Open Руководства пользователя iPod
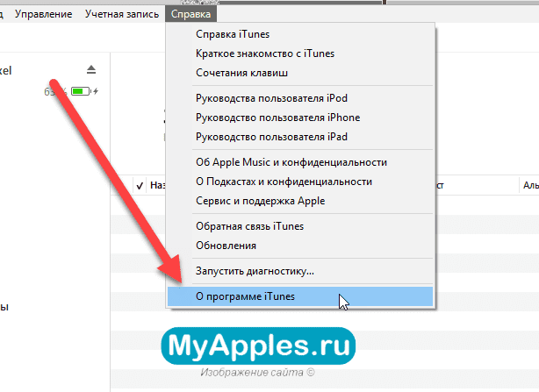 (x=299, y=98)
